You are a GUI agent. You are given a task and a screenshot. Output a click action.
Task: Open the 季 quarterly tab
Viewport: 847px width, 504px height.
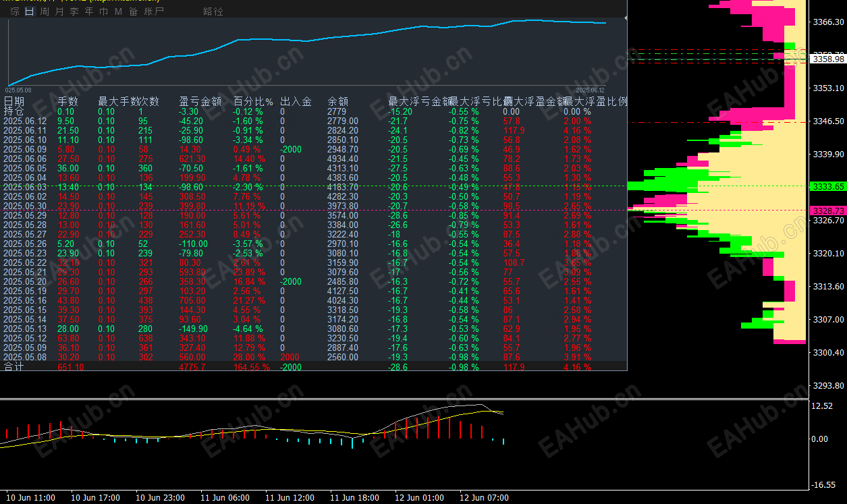coord(74,11)
